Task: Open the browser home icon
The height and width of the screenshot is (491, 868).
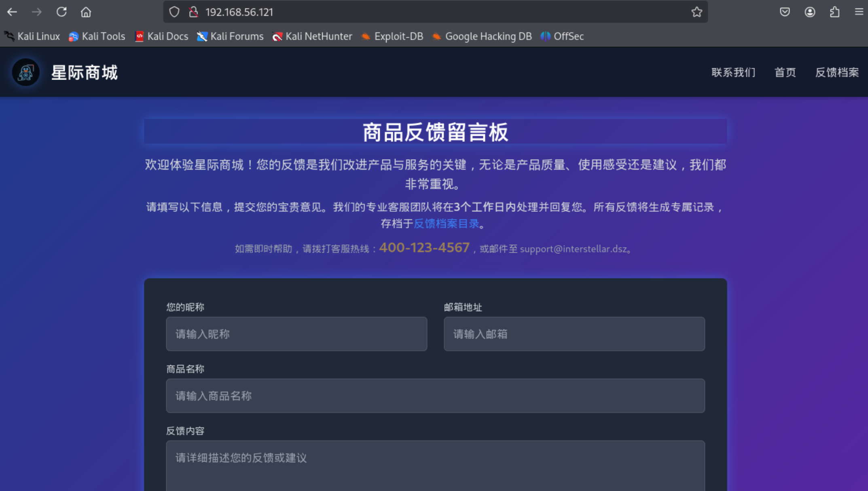Action: click(86, 12)
